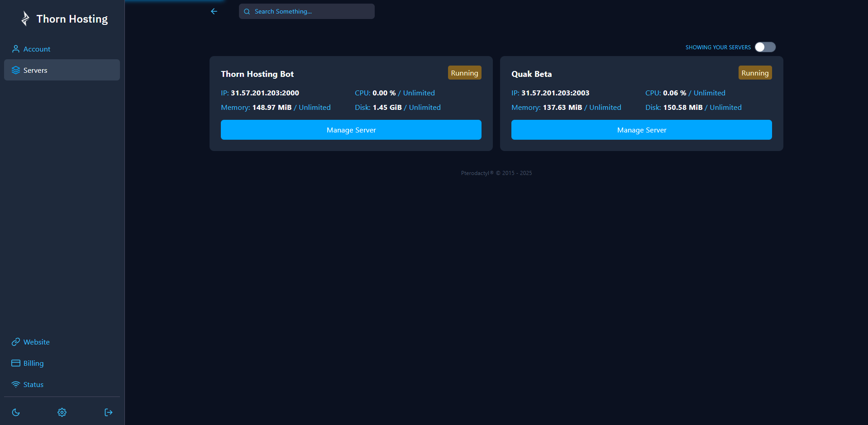Image resolution: width=868 pixels, height=425 pixels.
Task: Click the logout icon in sidebar
Action: [x=108, y=412]
